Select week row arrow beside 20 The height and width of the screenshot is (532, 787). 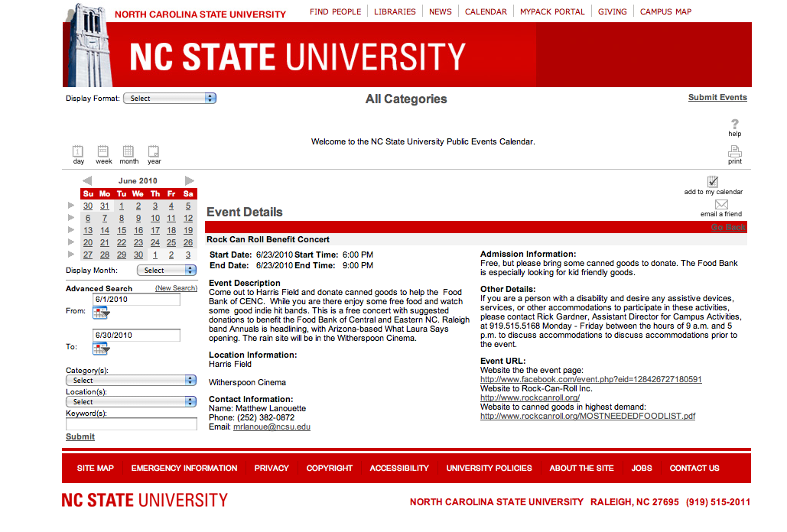[71, 242]
